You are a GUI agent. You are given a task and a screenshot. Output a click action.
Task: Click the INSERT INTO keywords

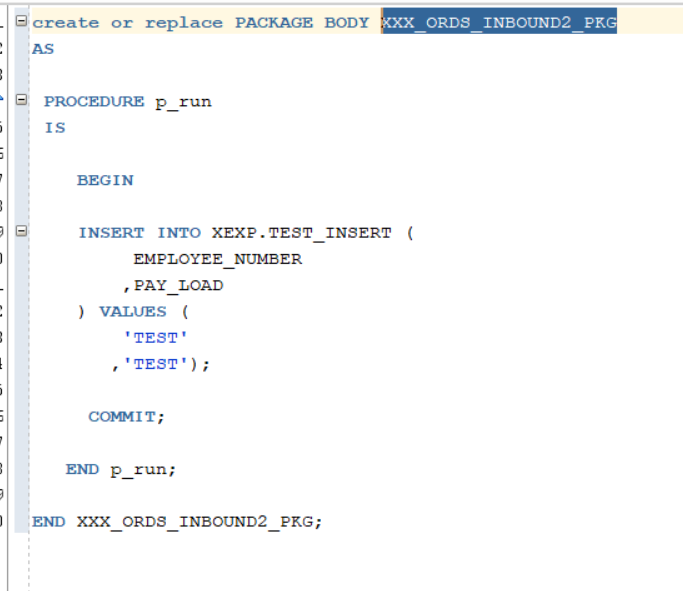point(139,233)
